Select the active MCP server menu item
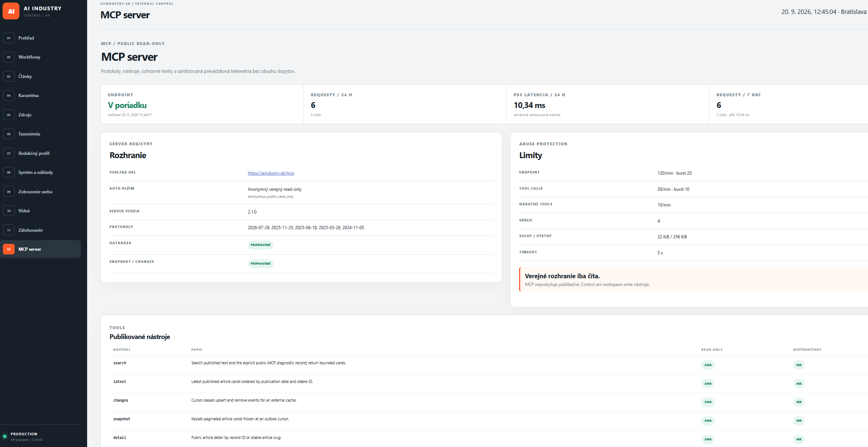868x447 pixels. pyautogui.click(x=40, y=249)
